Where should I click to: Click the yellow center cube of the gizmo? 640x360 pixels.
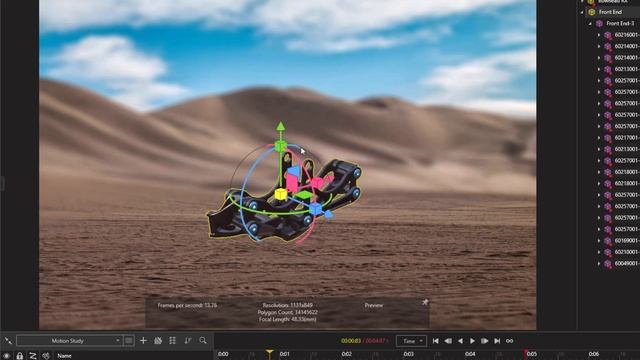pyautogui.click(x=280, y=194)
